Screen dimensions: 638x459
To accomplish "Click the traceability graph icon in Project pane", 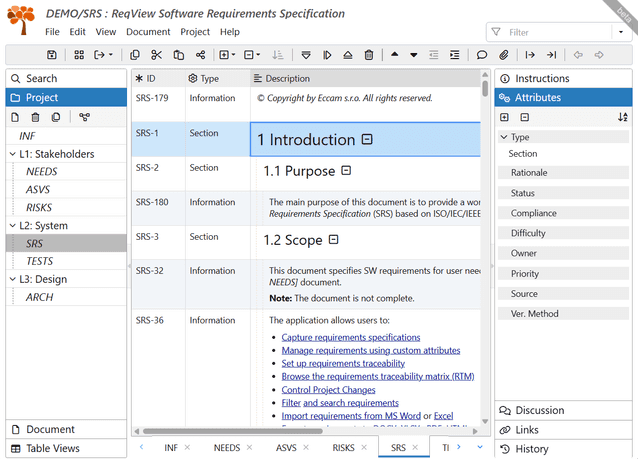I will 84,117.
